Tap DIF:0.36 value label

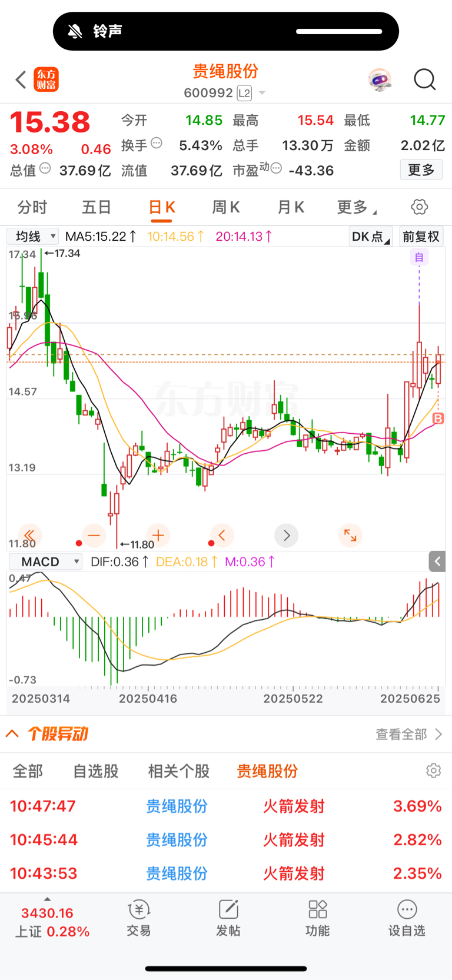click(119, 562)
